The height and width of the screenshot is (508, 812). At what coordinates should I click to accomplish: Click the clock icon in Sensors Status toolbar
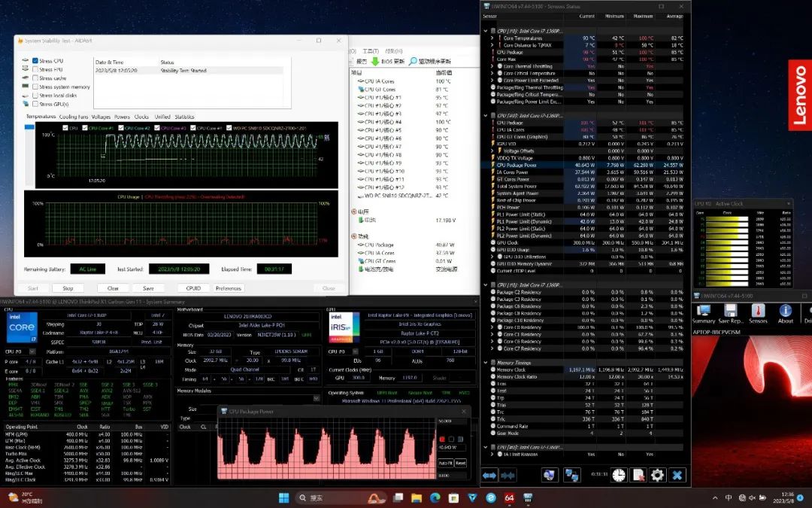pos(619,475)
